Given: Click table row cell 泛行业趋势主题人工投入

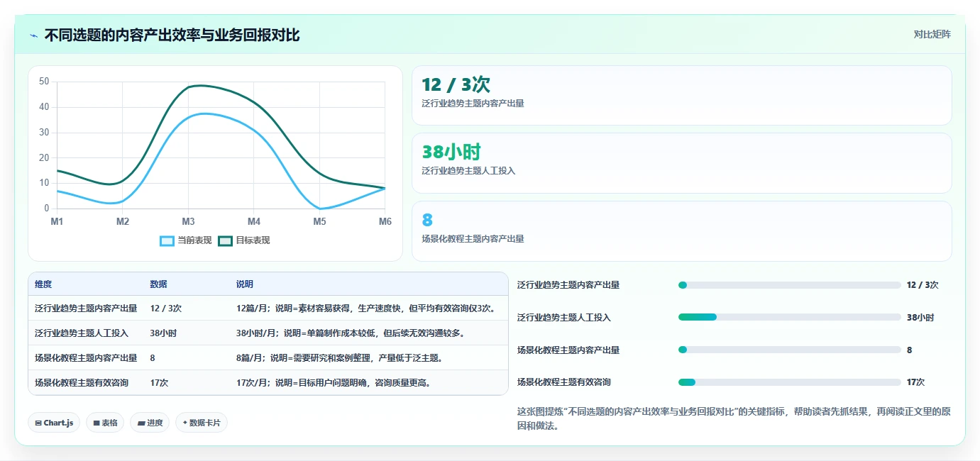Looking at the screenshot, I should [82, 333].
